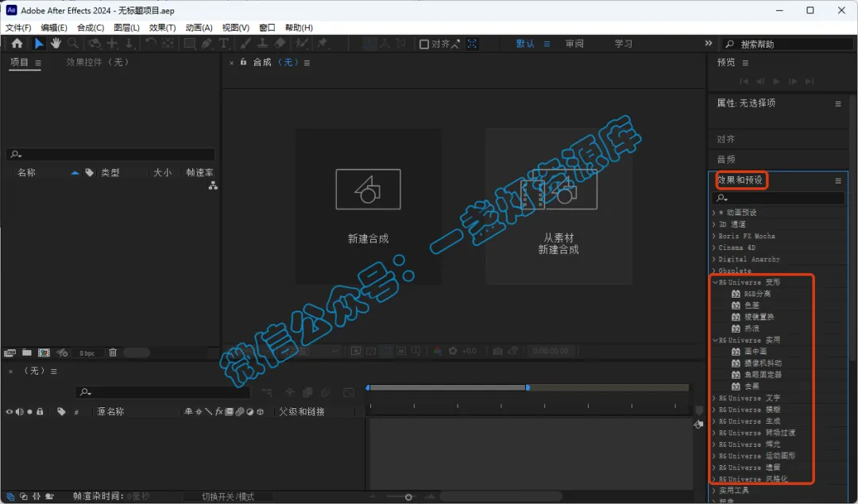Open the 合成(C) menu
858x504 pixels.
point(91,27)
